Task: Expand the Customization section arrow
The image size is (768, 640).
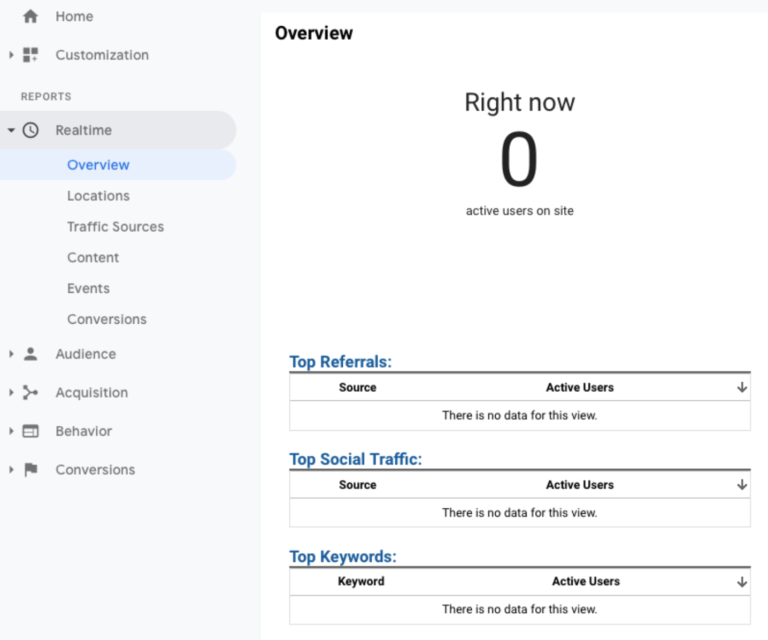Action: 11,55
